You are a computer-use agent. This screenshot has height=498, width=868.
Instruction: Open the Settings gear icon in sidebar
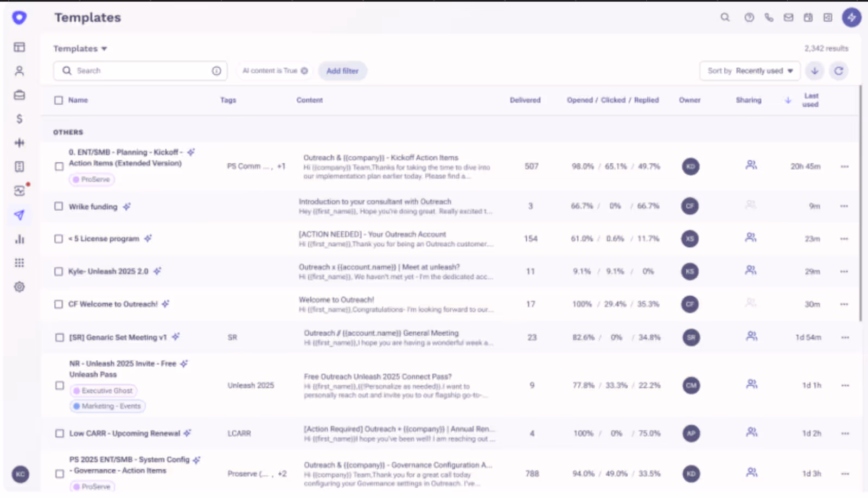tap(20, 286)
